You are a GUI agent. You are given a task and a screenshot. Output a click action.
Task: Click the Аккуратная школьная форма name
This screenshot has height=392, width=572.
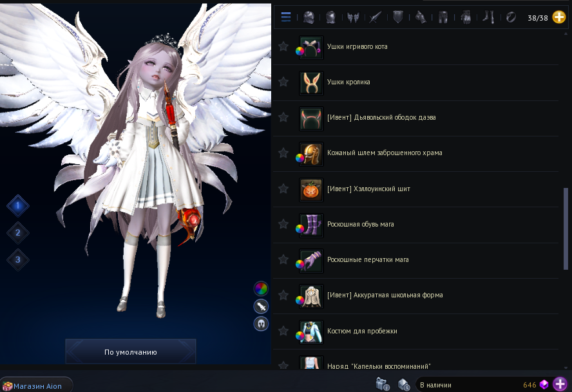(x=385, y=295)
